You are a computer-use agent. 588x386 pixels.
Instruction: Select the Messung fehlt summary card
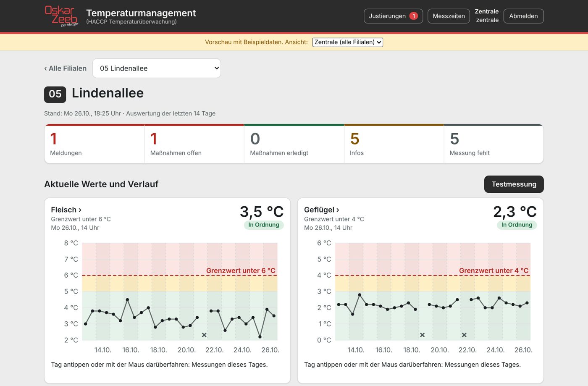[493, 144]
